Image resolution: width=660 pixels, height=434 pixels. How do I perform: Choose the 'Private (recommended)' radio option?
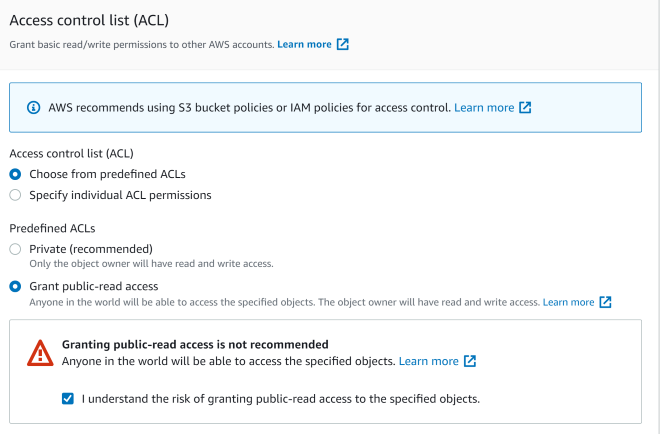point(15,248)
